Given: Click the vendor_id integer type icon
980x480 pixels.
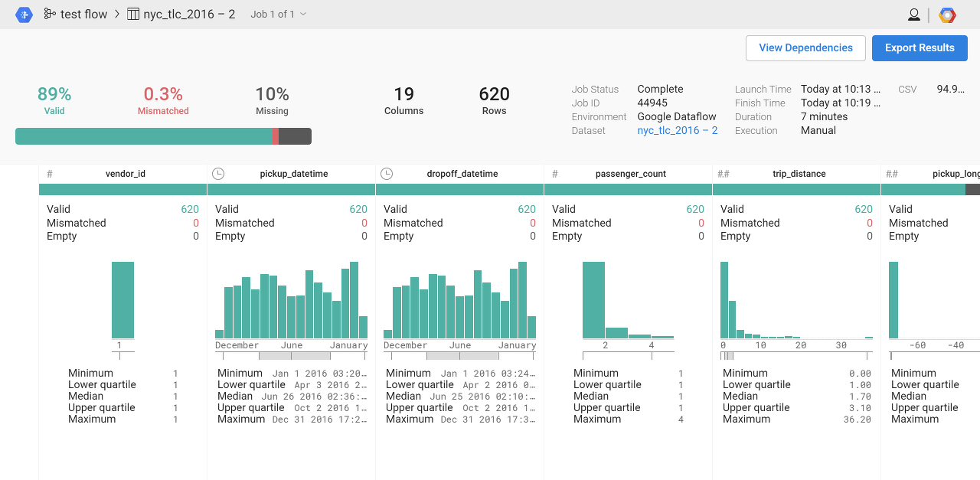Looking at the screenshot, I should (50, 174).
